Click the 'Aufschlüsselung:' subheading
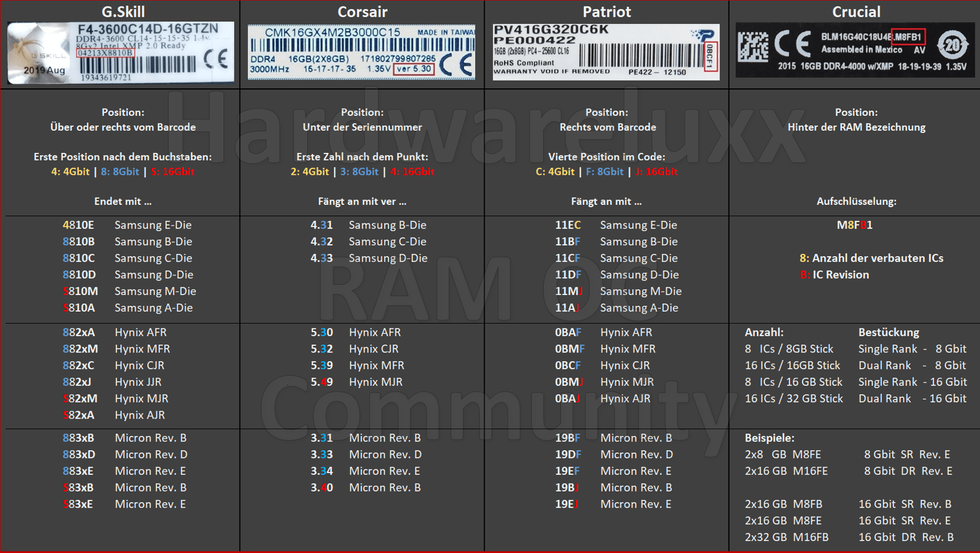 [x=856, y=202]
